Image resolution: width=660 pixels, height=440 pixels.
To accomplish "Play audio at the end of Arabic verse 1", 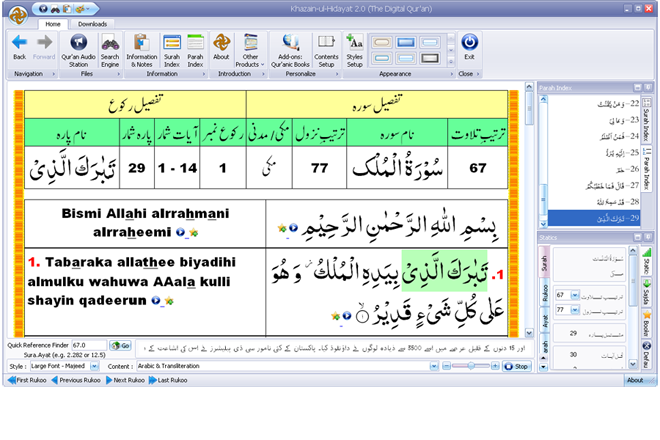I will (x=347, y=315).
